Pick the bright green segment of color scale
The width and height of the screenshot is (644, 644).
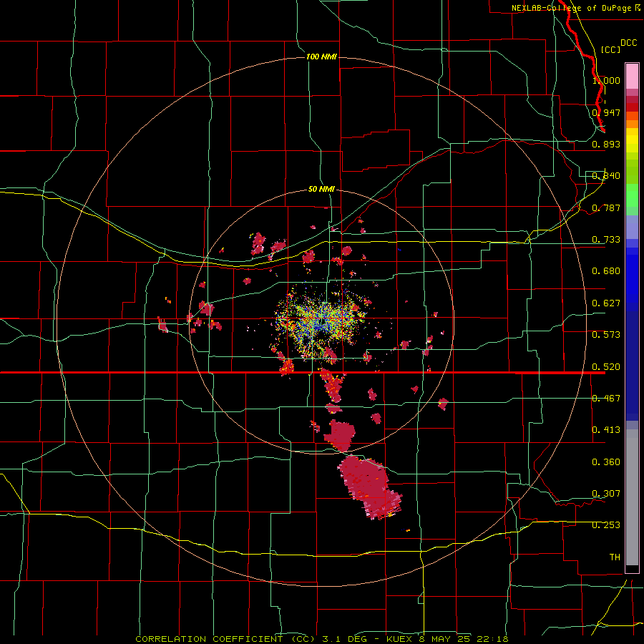(632, 195)
